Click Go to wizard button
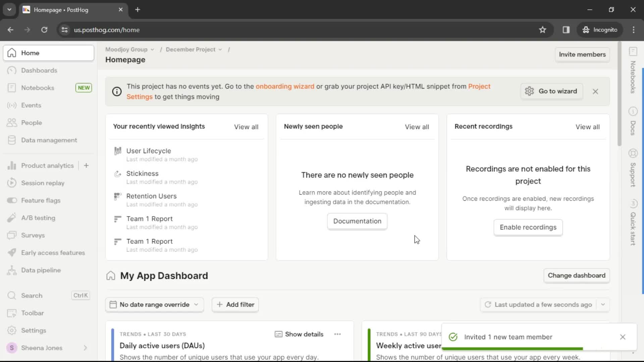Screen dimensions: 644x362 point(552,91)
